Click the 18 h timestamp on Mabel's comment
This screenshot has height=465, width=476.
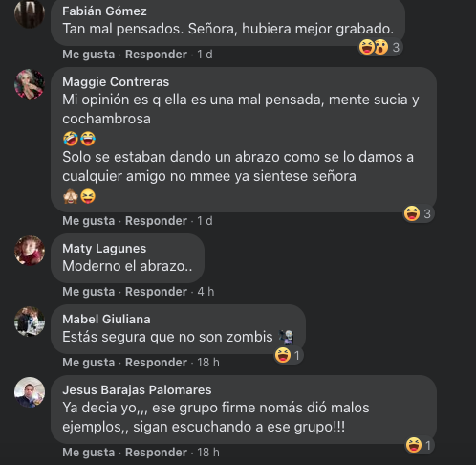click(208, 363)
